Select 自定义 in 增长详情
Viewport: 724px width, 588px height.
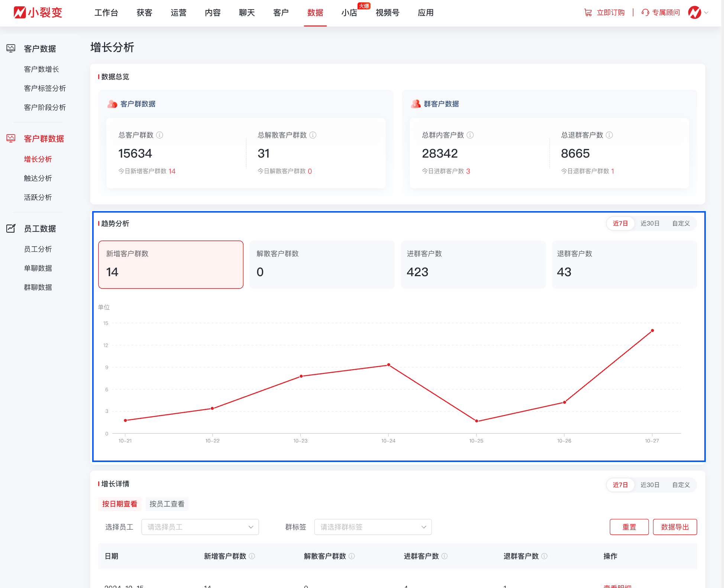(681, 485)
